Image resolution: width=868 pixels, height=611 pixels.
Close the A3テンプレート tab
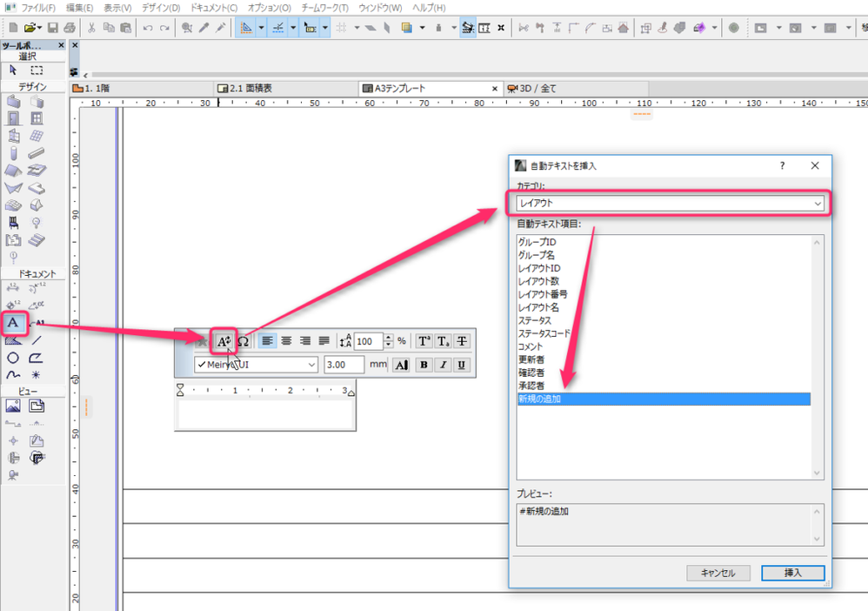[x=494, y=89]
